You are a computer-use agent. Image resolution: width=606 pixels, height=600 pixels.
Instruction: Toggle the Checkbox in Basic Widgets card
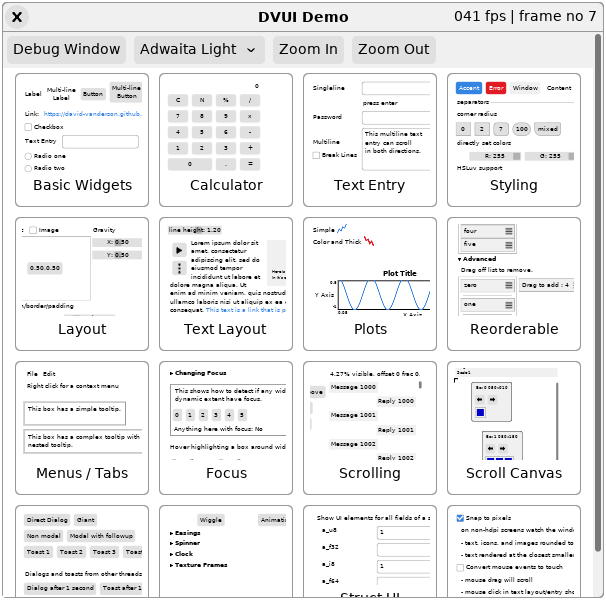(x=28, y=127)
